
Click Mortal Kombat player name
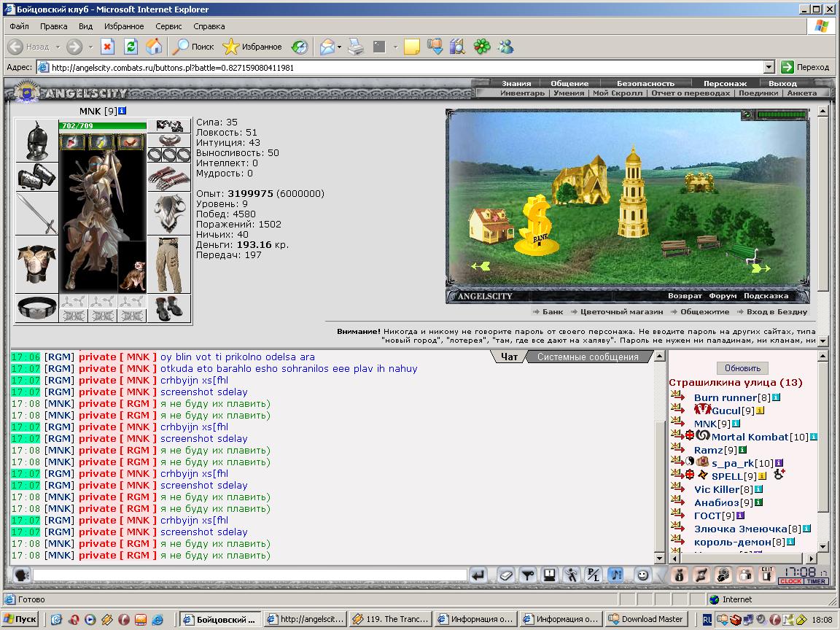coord(750,437)
